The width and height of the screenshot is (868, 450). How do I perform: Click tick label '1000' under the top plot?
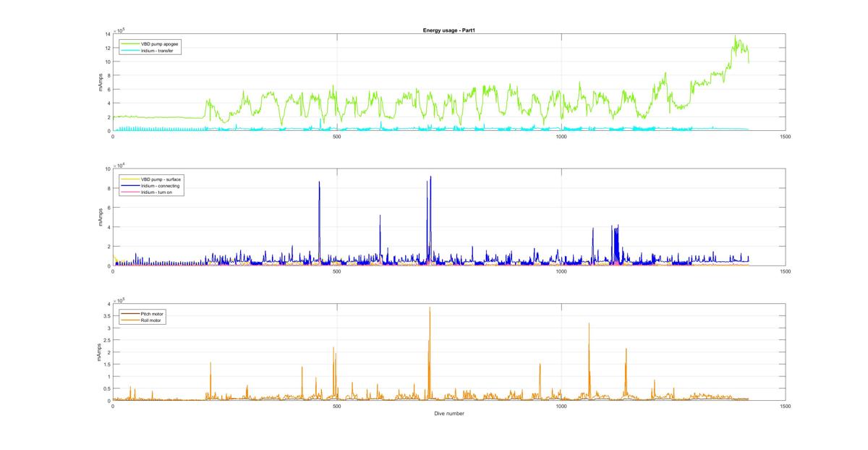(x=561, y=137)
